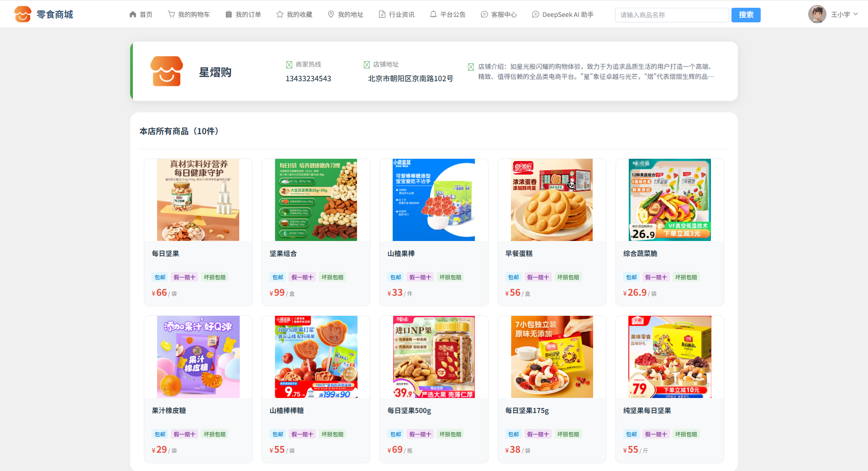Open the shopping cart icon 我的购物车
This screenshot has height=471, width=868.
click(171, 15)
